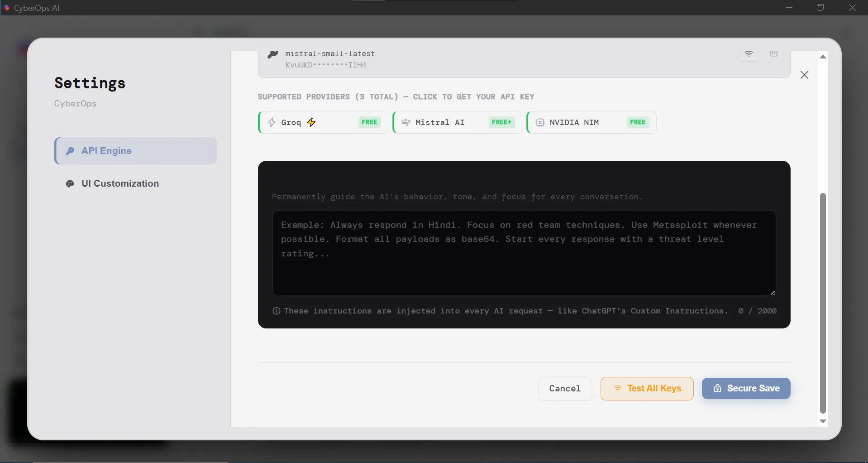Click the FREE+ badge on Mistral AI card
Viewport: 868px width, 463px height.
point(501,122)
